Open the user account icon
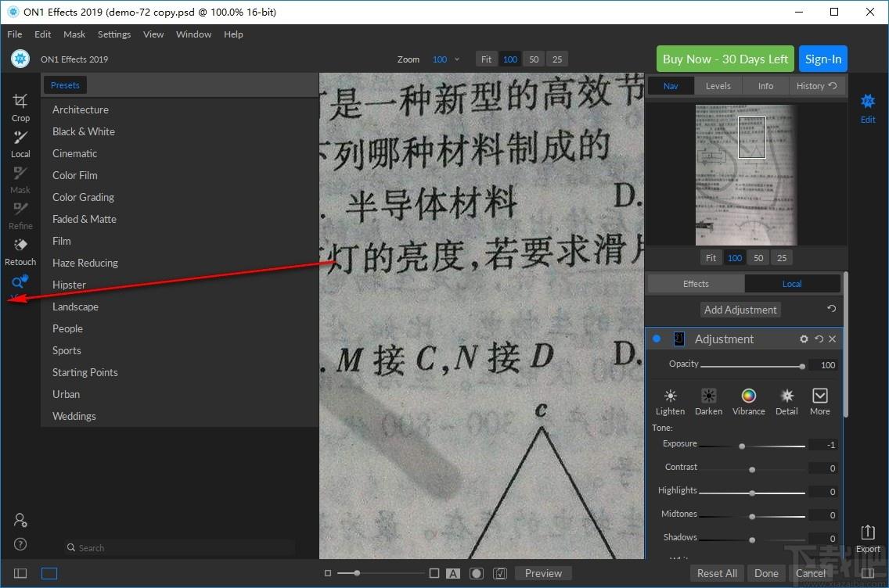This screenshot has height=588, width=889. coord(20,520)
